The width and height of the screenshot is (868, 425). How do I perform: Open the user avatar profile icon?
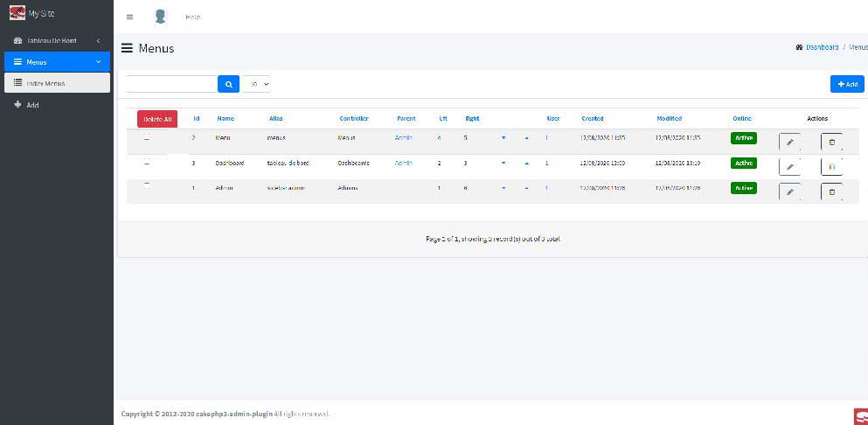(160, 17)
